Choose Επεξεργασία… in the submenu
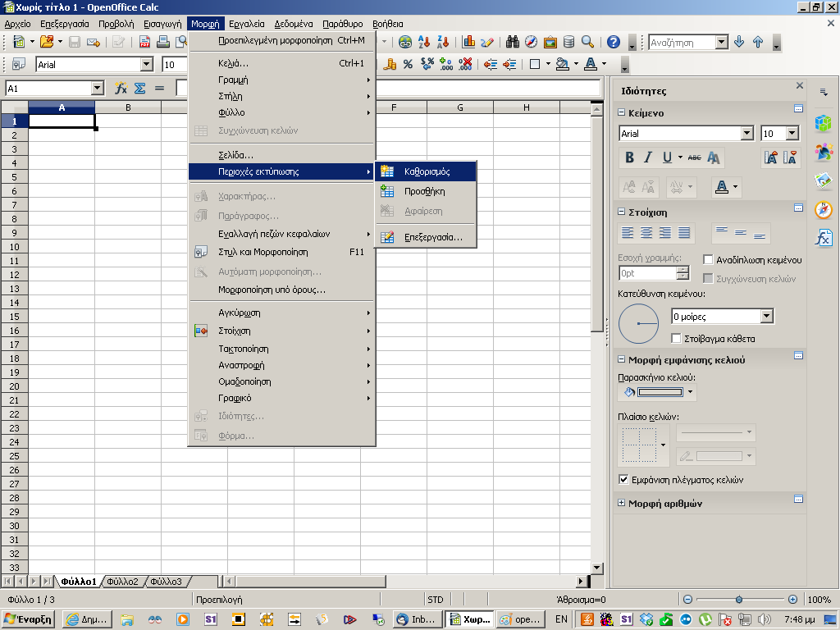This screenshot has width=840, height=630. (426, 237)
